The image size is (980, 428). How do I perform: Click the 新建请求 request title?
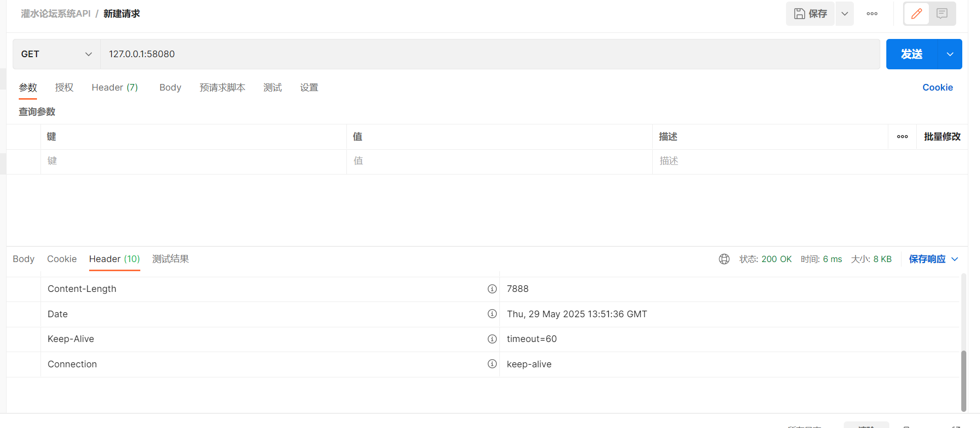pos(122,14)
